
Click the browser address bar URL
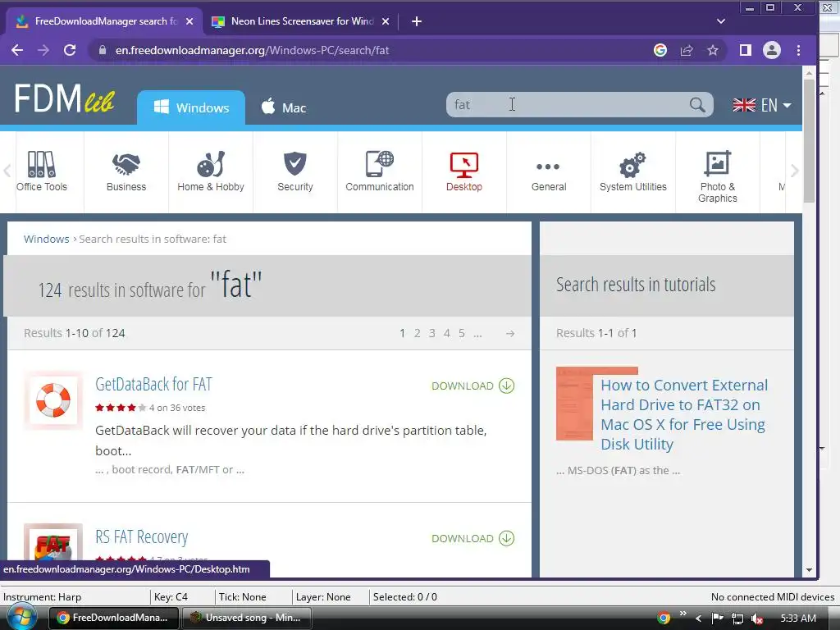253,50
